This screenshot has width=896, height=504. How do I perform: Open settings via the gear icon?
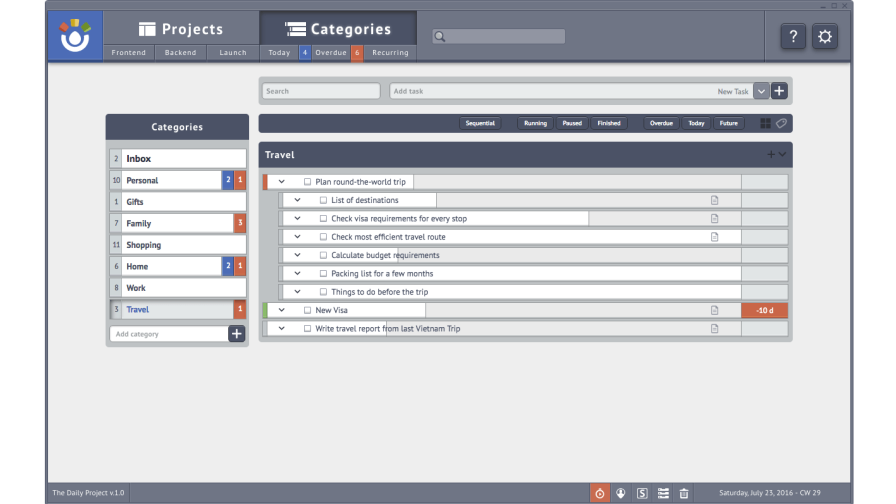(x=825, y=37)
